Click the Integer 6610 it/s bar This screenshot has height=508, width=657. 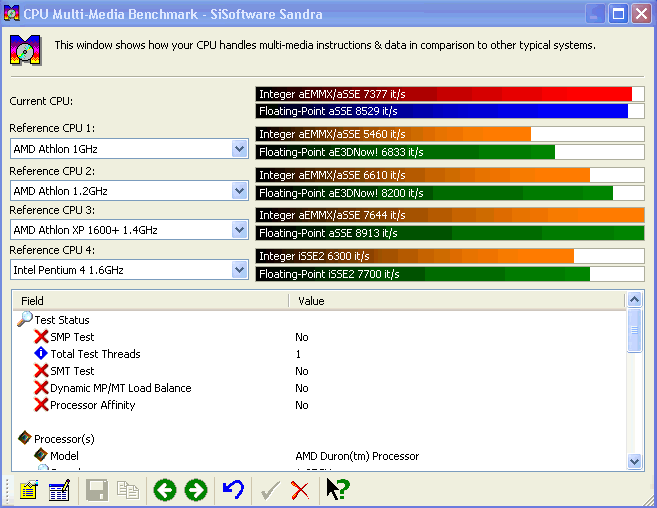click(450, 175)
